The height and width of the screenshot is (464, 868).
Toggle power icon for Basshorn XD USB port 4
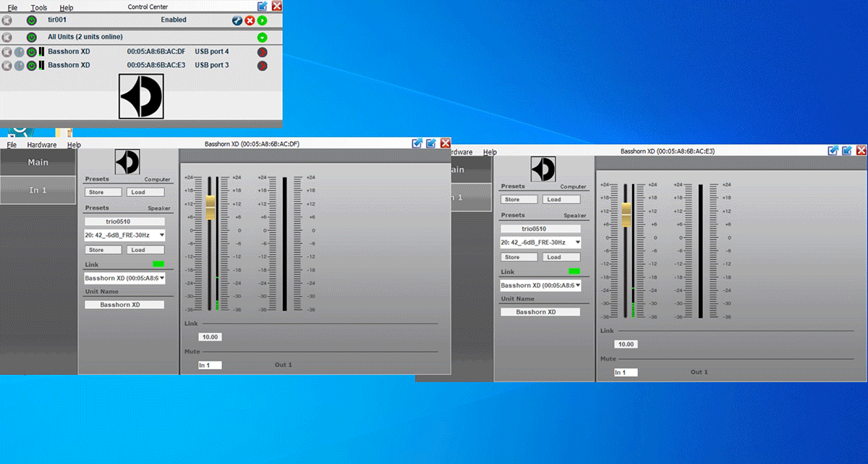pyautogui.click(x=32, y=52)
